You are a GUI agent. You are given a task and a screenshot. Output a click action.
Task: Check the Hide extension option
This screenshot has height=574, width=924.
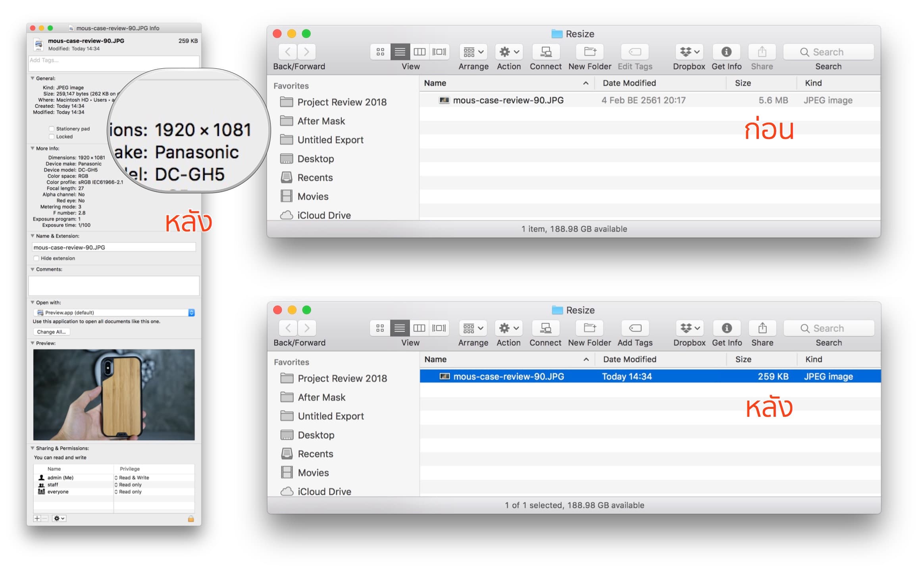37,258
